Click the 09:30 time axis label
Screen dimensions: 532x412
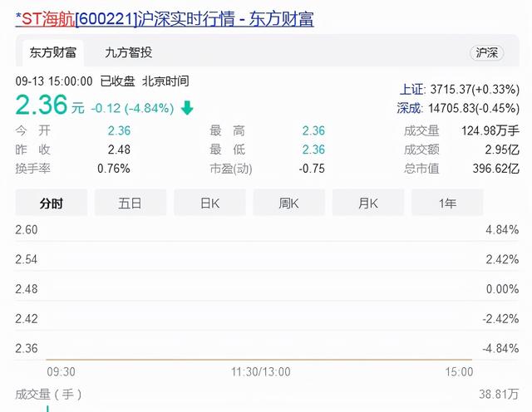61,372
